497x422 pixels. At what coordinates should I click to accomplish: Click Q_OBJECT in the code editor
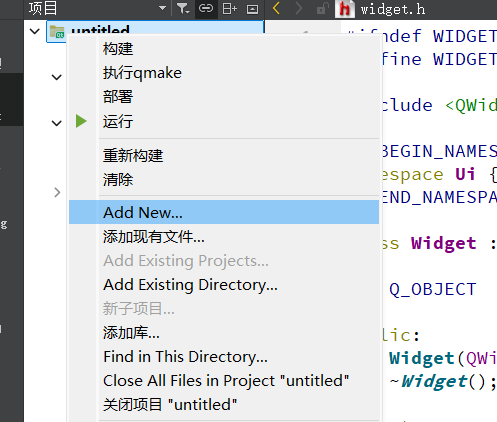coord(432,289)
